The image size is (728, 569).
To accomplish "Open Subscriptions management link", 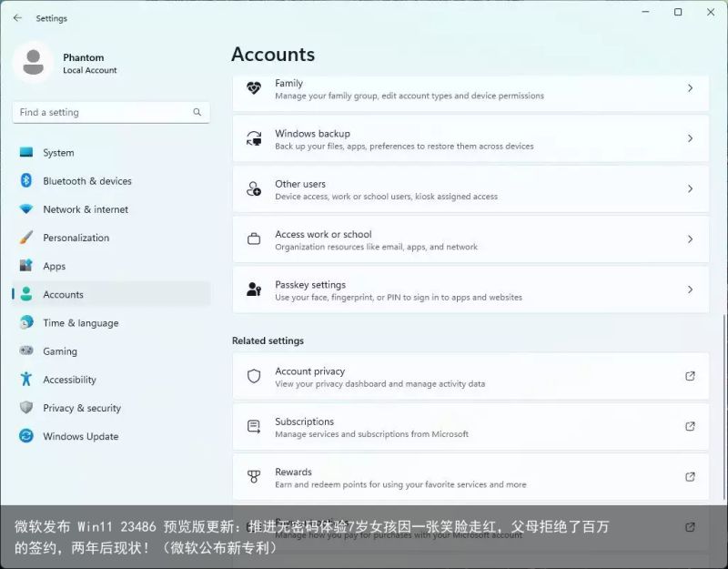I will coord(470,426).
